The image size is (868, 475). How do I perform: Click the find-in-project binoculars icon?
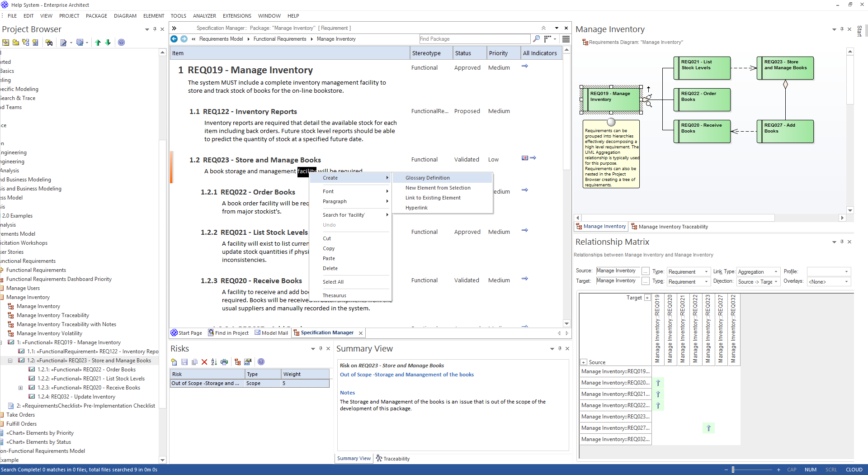(49, 43)
